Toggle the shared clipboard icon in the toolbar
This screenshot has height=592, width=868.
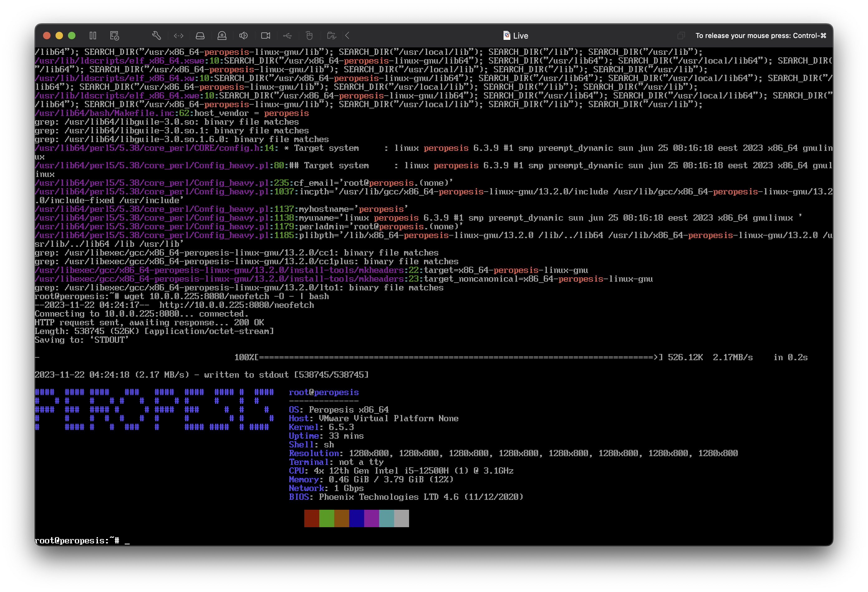pos(332,36)
